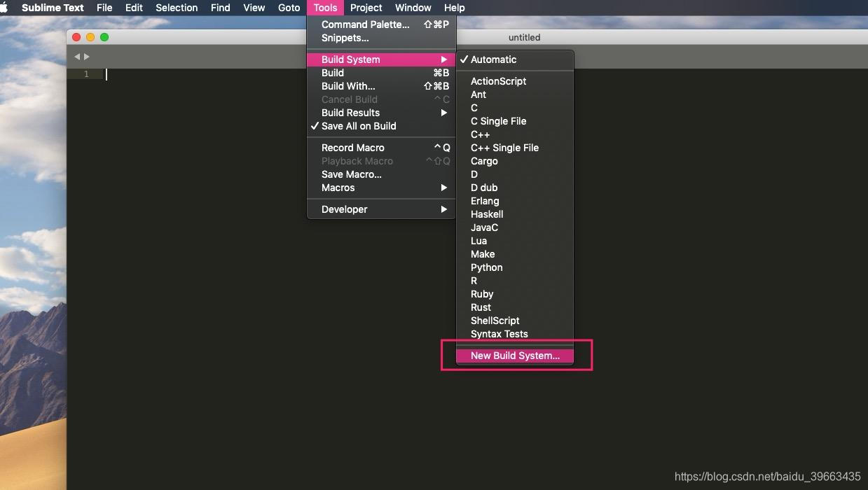
Task: Select the R build system
Action: tap(515, 281)
